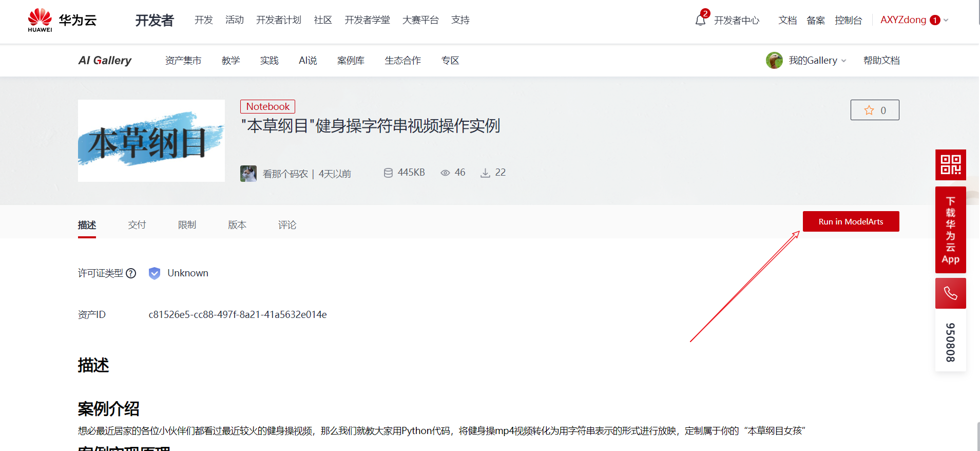Viewport: 980px width, 451px height.
Task: Open the 开发者计划 menu
Action: [x=279, y=20]
